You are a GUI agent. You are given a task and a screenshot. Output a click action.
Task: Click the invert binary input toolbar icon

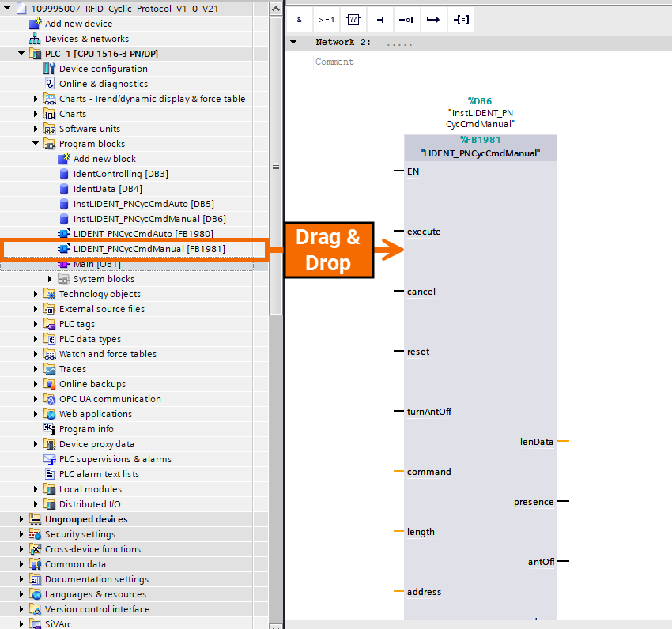(406, 20)
